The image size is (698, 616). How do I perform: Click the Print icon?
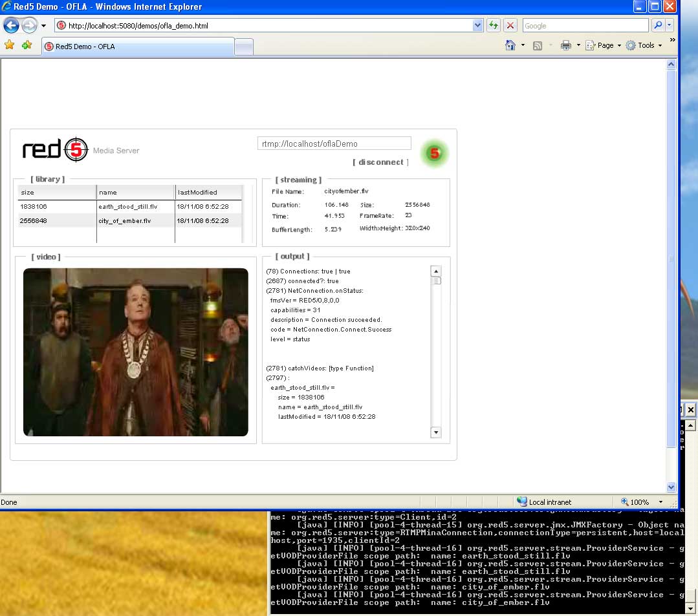point(565,45)
